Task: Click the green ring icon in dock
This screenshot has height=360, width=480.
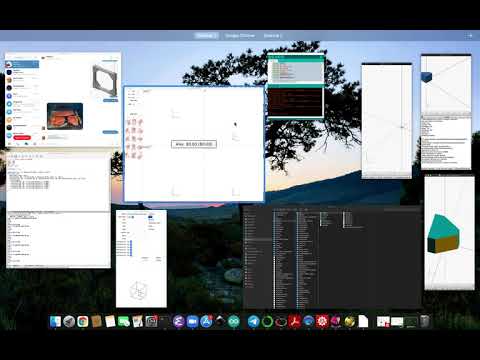Action: pos(267,322)
